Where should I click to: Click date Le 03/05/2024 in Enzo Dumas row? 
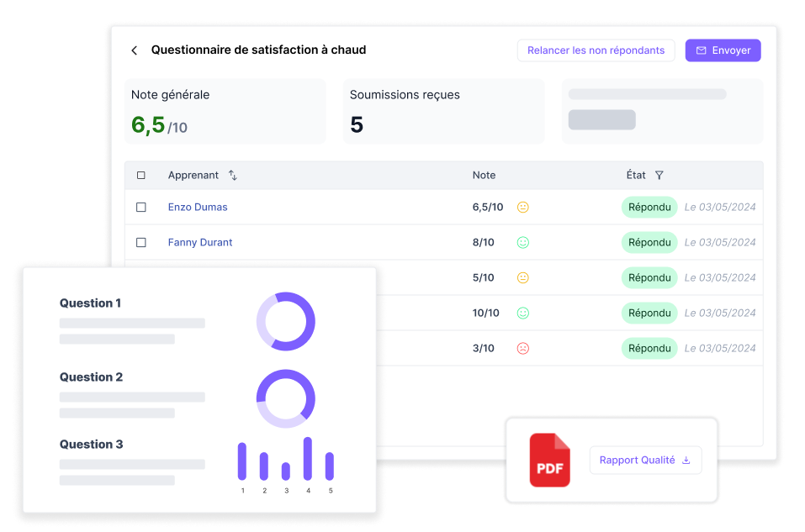pos(720,208)
